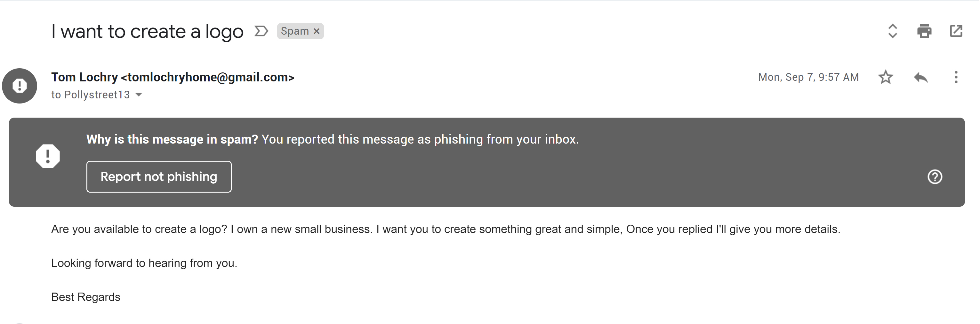Click the warning icon in spam banner
Screen dimensions: 980x324
pos(48,156)
